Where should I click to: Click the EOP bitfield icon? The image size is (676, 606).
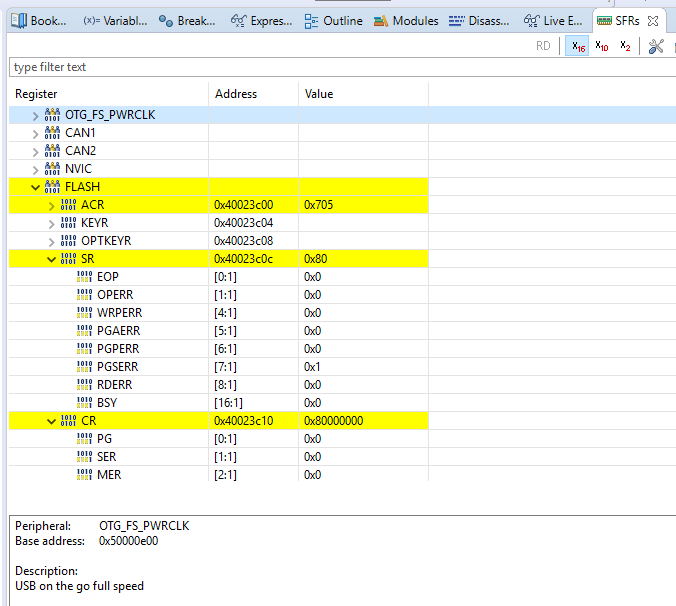84,277
